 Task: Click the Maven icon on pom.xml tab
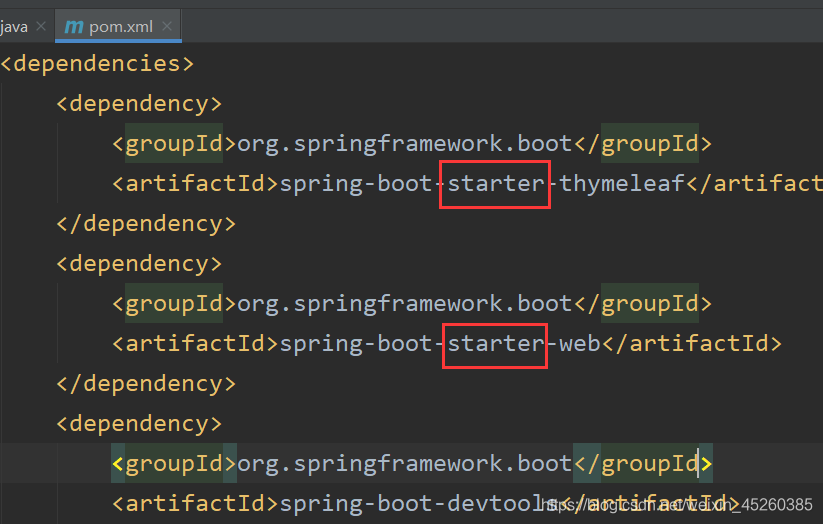[73, 26]
